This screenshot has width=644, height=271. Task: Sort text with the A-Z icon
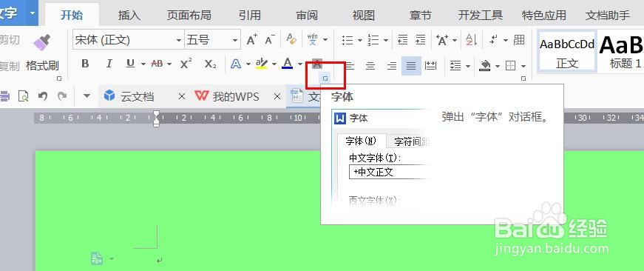point(471,40)
